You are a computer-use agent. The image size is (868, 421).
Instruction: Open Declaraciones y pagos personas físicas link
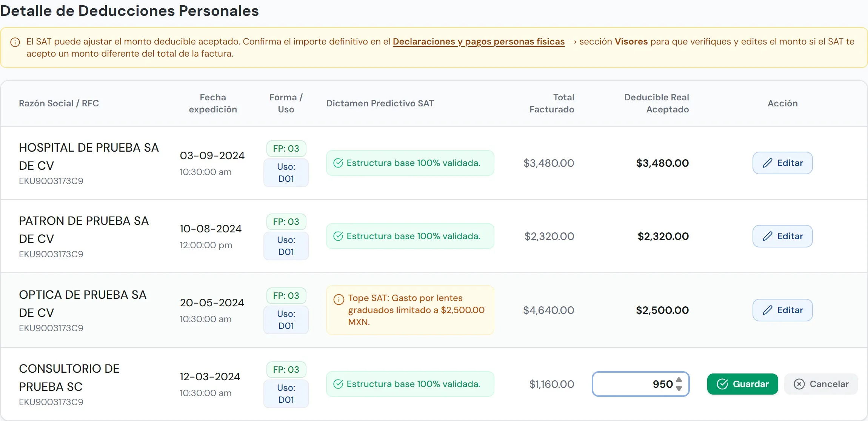click(x=479, y=41)
